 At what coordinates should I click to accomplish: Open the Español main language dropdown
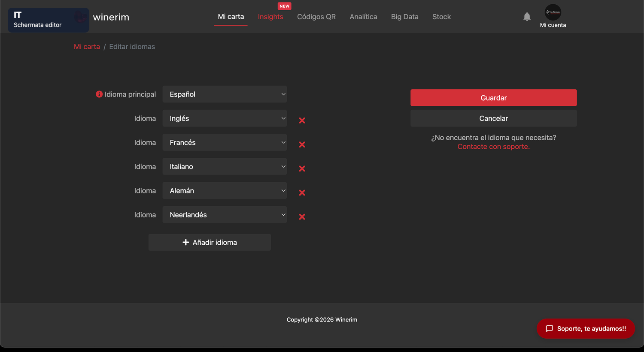point(225,94)
